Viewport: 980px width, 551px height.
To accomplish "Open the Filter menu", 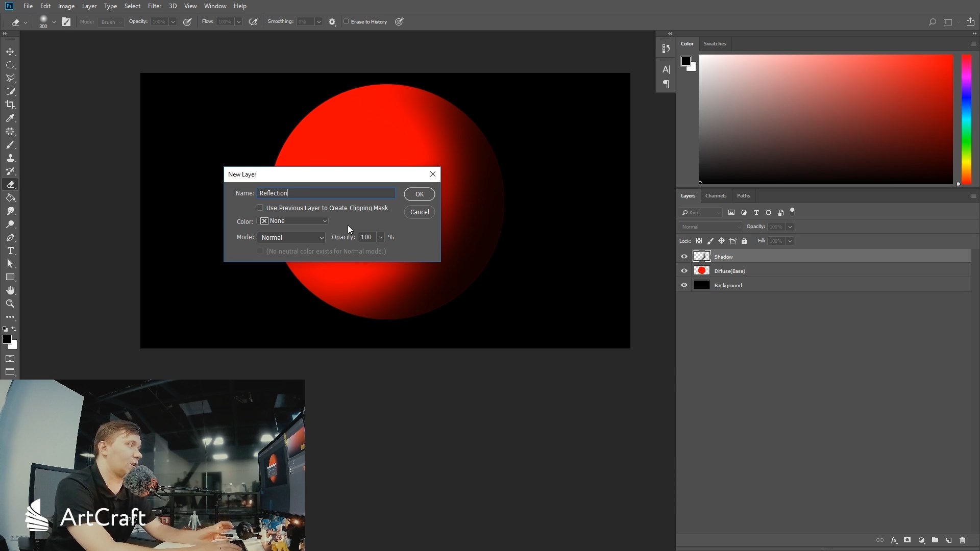I will (x=154, y=6).
